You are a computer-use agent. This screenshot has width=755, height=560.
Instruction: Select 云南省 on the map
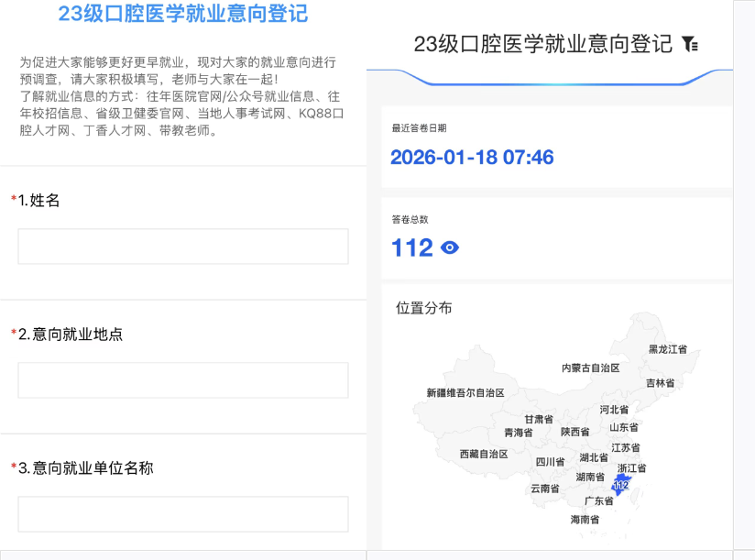point(544,489)
